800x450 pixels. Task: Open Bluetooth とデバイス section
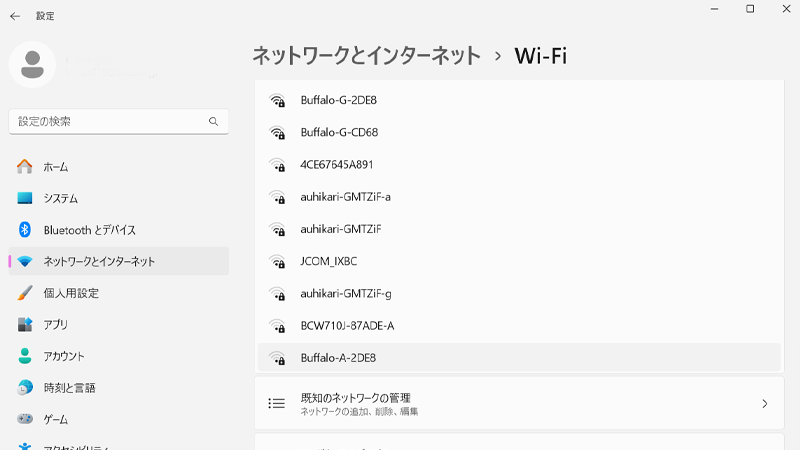pos(118,230)
